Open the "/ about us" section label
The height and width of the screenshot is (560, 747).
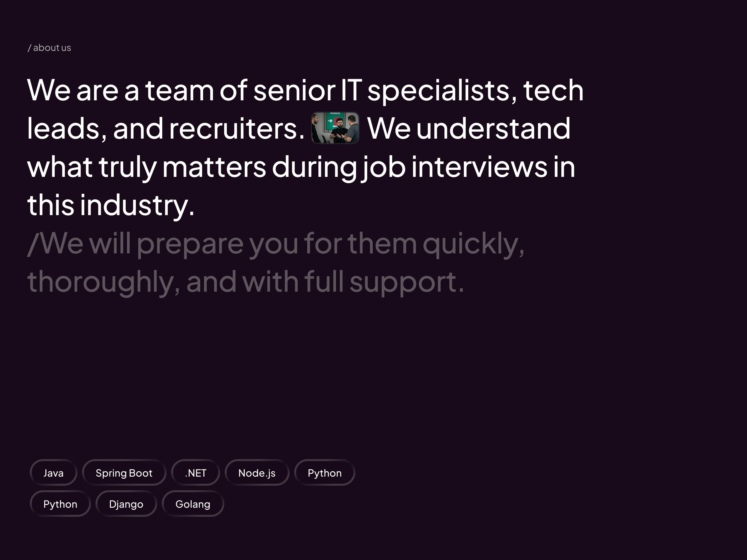point(49,48)
